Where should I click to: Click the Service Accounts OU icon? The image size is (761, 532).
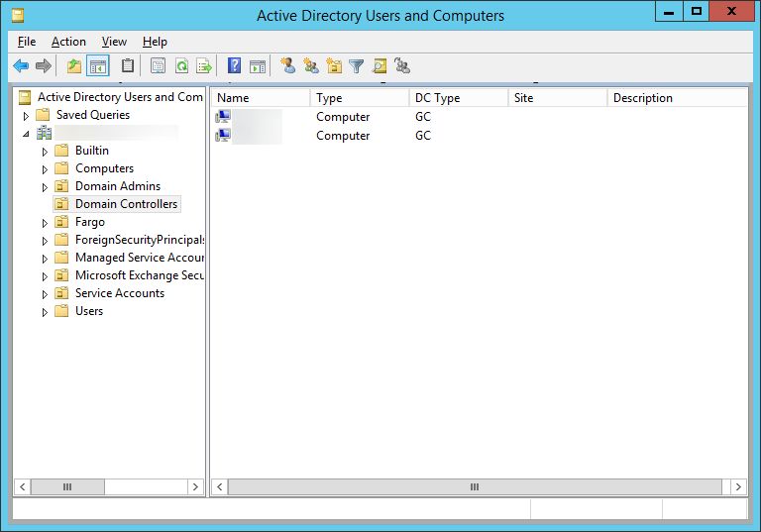tap(61, 293)
